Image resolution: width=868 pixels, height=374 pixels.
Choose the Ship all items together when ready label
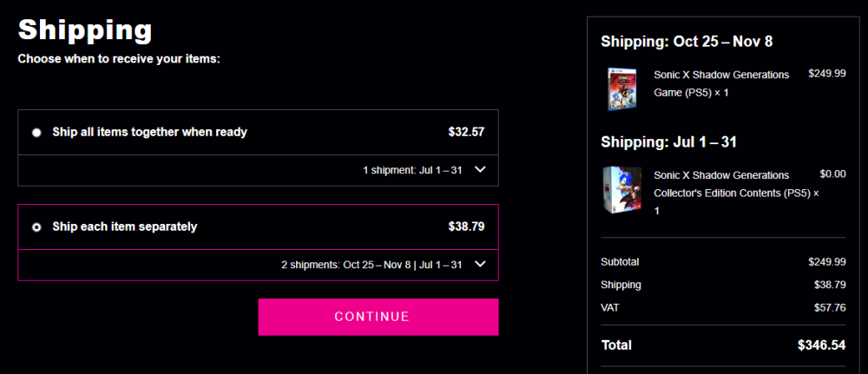tap(149, 132)
